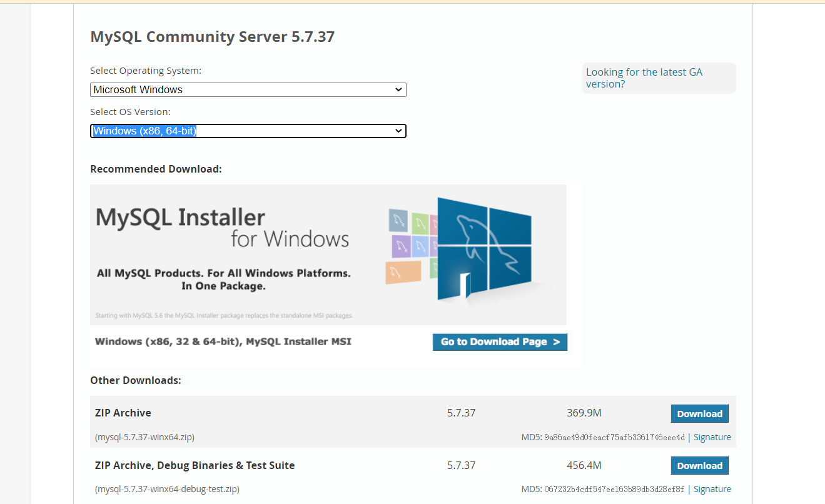Select the MySQL Community Server 5.7.37 heading

pyautogui.click(x=213, y=37)
